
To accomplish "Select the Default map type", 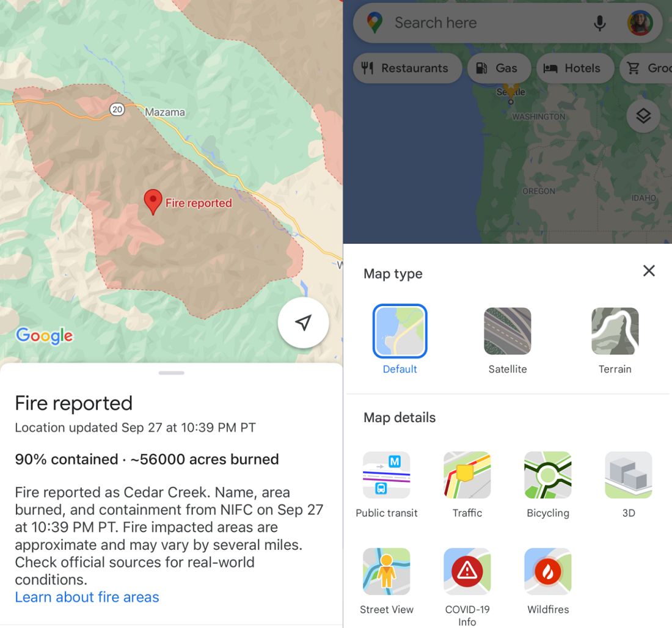I will pyautogui.click(x=400, y=331).
